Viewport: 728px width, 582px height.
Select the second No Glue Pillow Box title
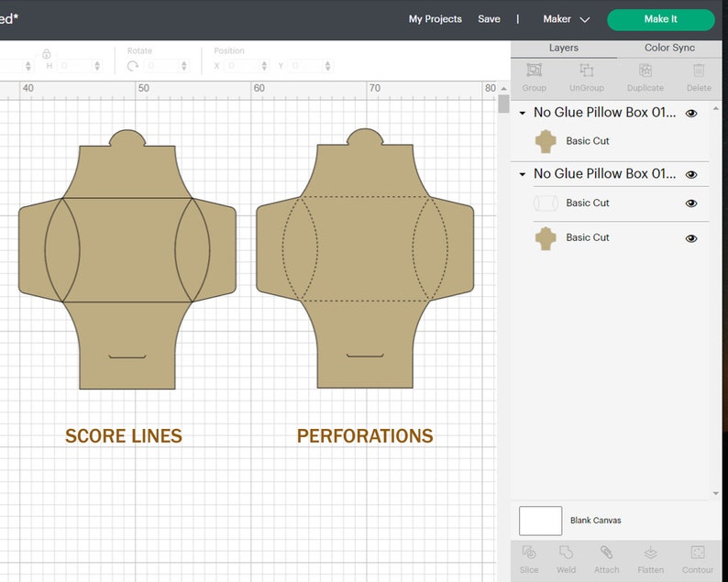[604, 173]
